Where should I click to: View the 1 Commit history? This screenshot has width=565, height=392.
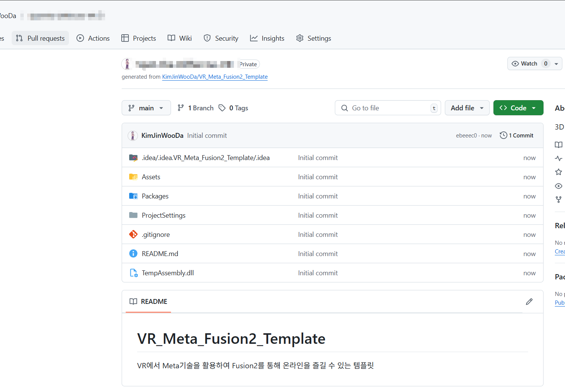[516, 136]
